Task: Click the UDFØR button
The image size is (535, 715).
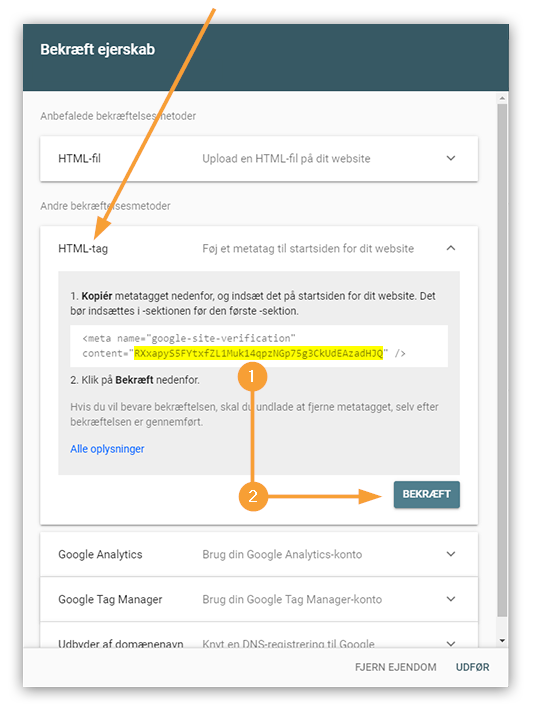Action: [x=473, y=667]
